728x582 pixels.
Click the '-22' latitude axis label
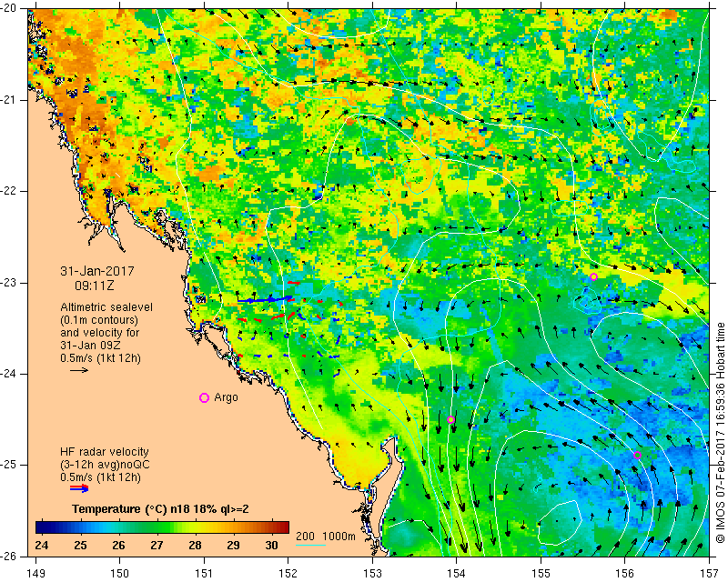pos(8,191)
